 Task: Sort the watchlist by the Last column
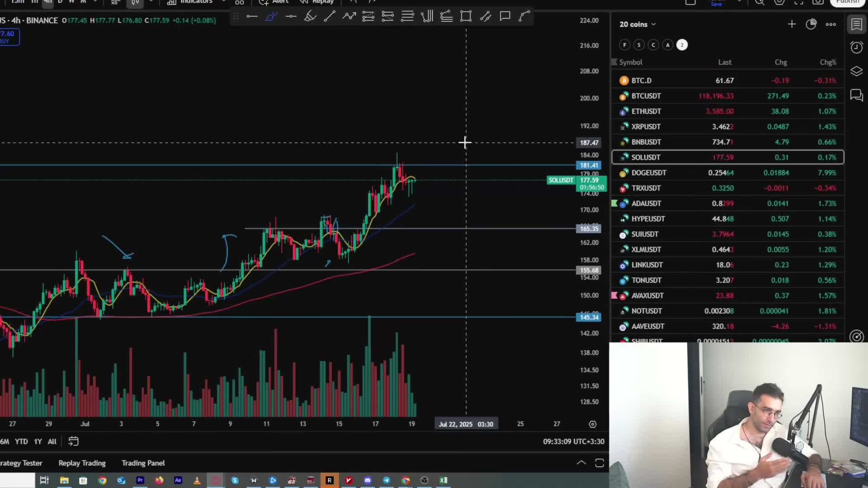pyautogui.click(x=725, y=62)
